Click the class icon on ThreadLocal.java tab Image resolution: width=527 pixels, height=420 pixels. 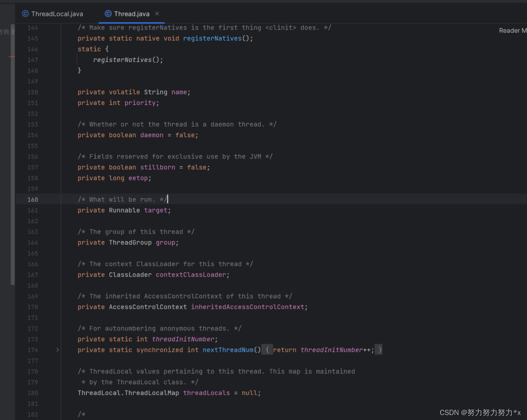(x=25, y=14)
